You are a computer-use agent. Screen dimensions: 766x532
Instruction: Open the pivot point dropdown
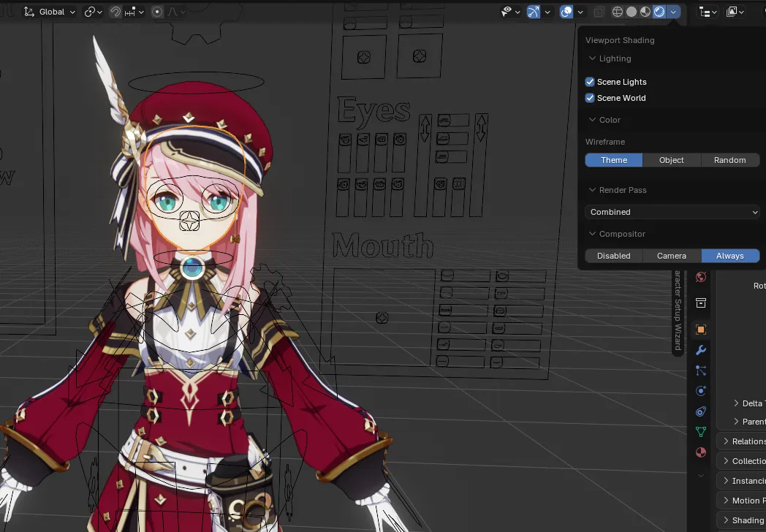[93, 12]
